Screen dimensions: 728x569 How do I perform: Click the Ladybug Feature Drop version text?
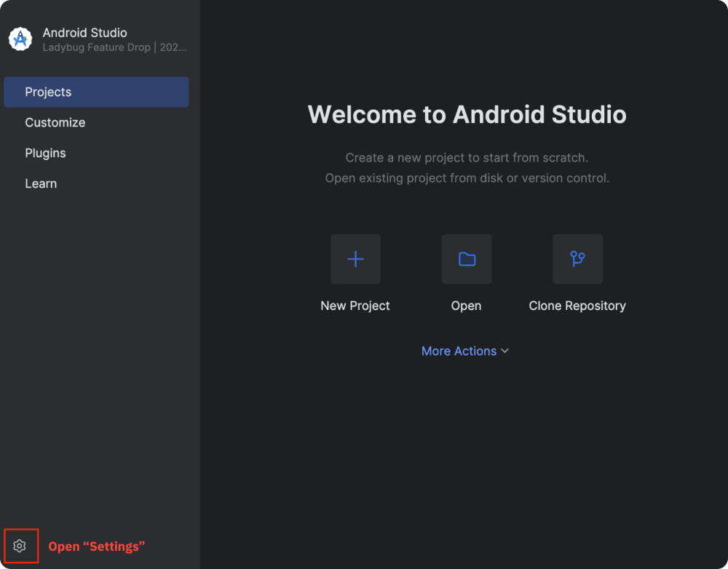115,47
